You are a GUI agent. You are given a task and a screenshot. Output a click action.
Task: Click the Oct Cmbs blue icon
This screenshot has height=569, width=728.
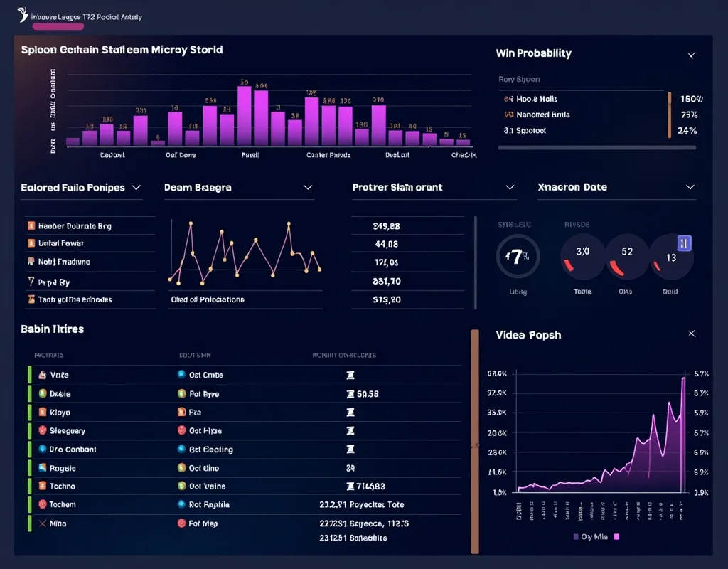[x=181, y=374]
